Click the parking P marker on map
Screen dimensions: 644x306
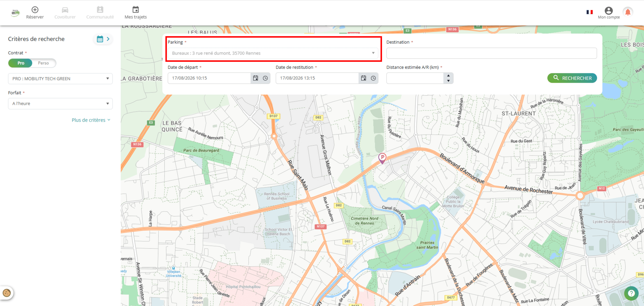click(x=382, y=158)
